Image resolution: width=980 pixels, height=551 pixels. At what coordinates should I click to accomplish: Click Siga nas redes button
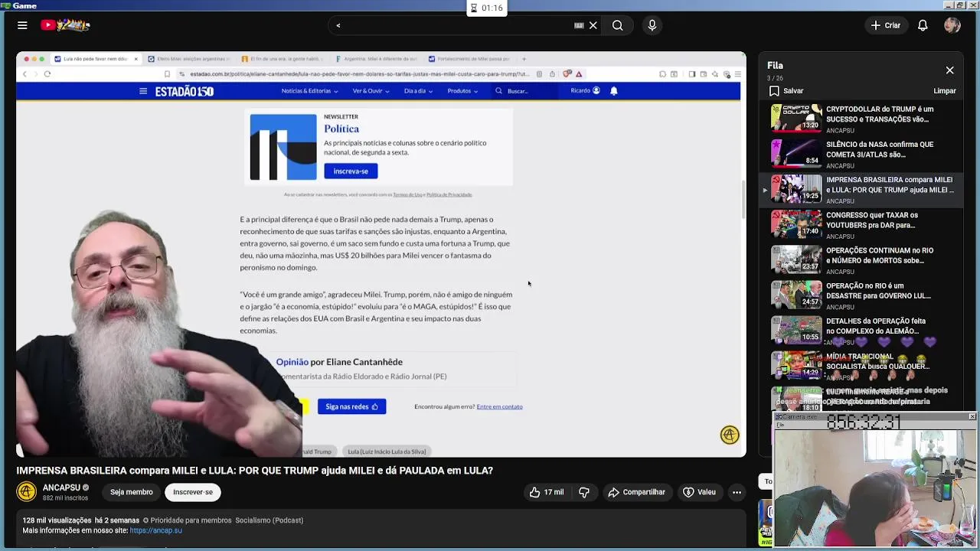point(351,406)
